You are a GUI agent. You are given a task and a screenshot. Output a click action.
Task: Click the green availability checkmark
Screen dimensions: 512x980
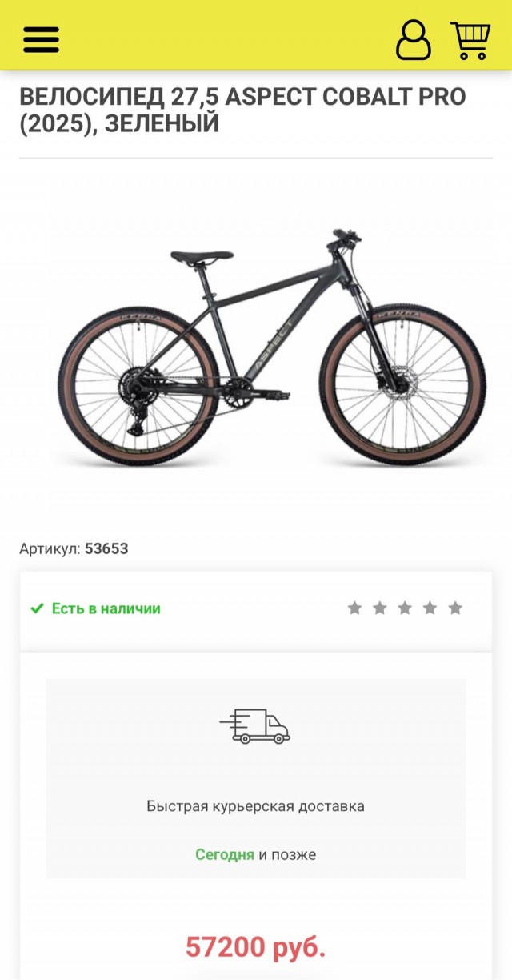tap(37, 608)
